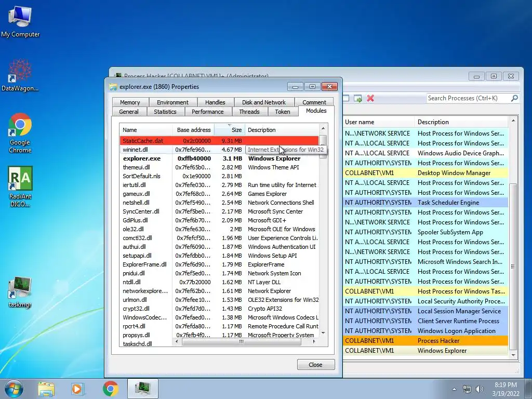
Task: Select Process Hacker process row
Action: point(425,341)
